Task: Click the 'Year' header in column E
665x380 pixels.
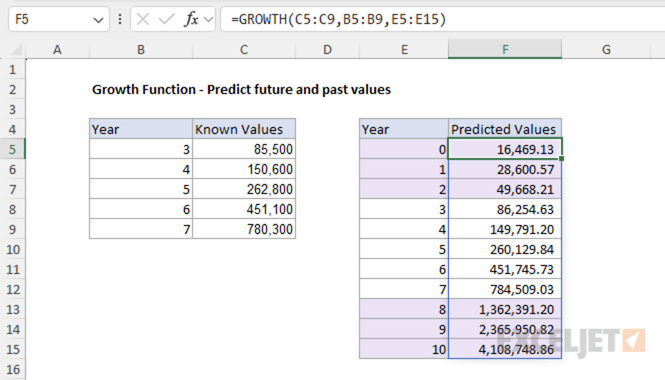Action: [404, 129]
